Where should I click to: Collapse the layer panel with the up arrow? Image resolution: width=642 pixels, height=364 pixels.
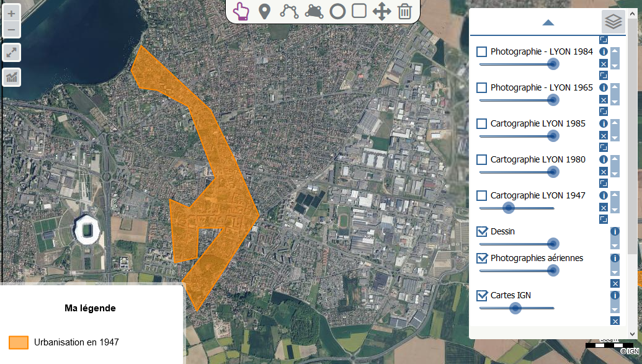[548, 23]
